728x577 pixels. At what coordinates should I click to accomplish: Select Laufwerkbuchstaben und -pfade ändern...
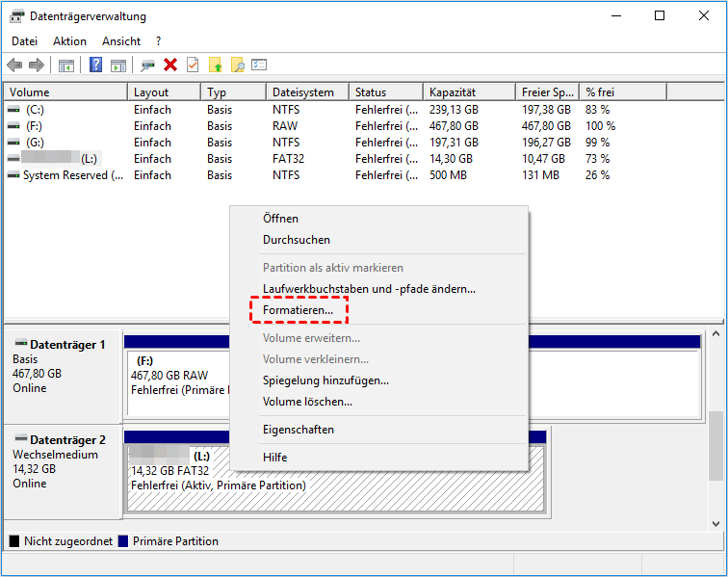[369, 289]
